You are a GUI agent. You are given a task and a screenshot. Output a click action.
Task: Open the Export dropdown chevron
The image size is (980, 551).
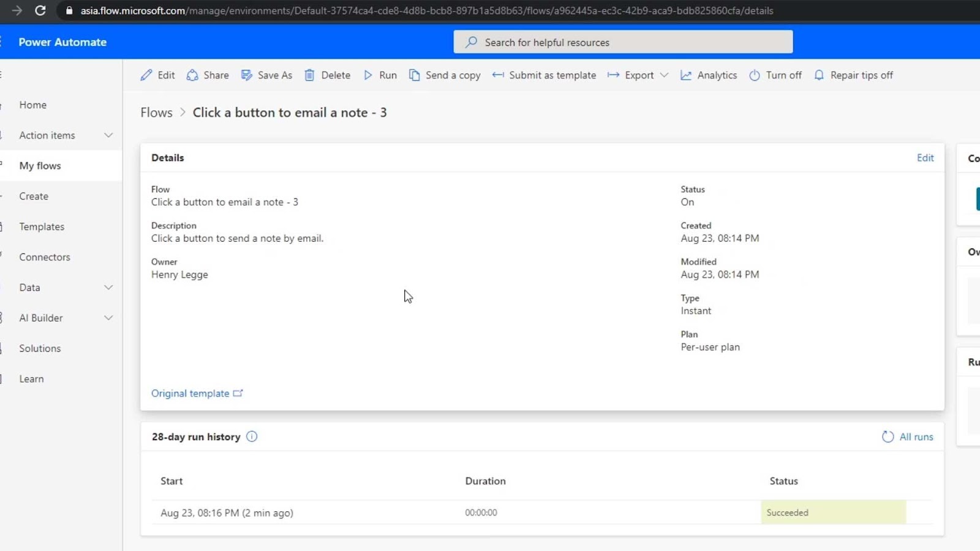(664, 75)
